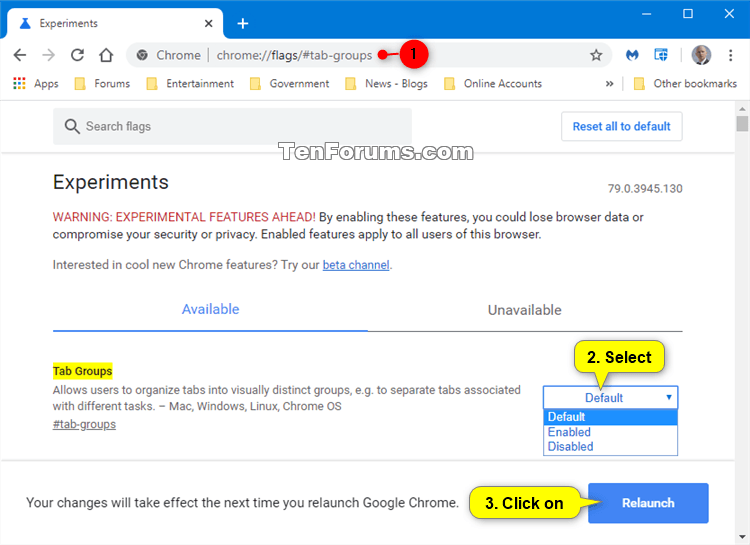Image resolution: width=750 pixels, height=545 pixels.
Task: Click the Chrome site info icon
Action: click(142, 55)
